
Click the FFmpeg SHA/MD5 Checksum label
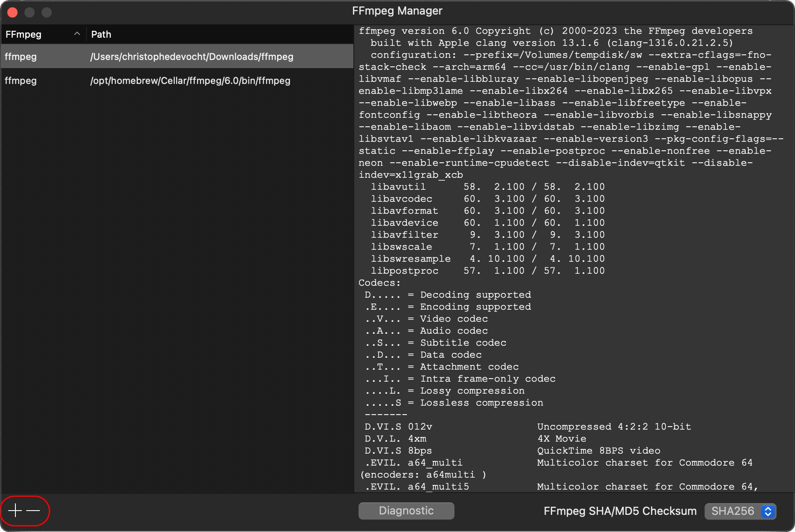point(620,511)
